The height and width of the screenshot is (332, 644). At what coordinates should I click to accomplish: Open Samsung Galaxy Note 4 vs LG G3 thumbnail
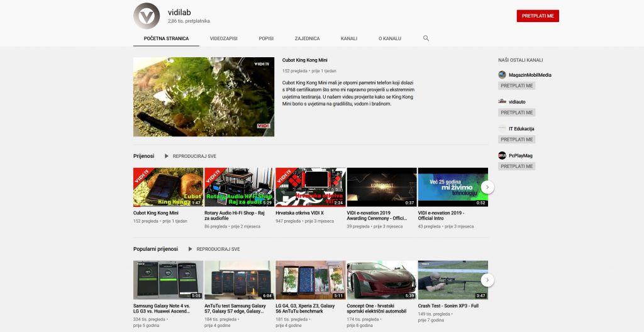168,280
